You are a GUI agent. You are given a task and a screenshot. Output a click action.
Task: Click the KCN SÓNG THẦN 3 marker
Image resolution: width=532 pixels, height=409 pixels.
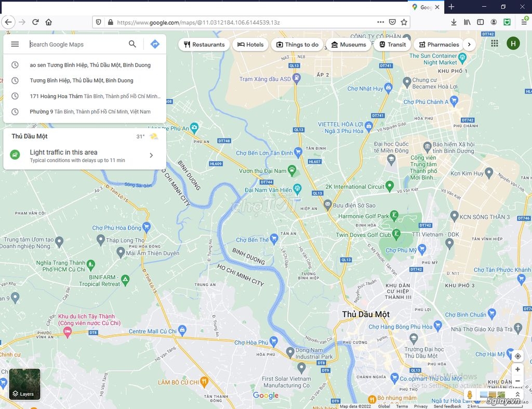click(454, 215)
